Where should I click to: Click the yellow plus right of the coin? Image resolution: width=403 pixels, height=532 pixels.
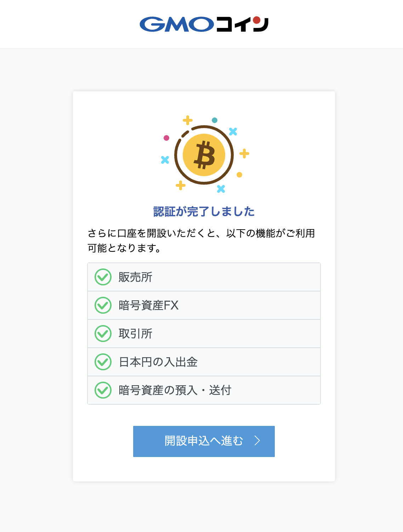pos(244,154)
